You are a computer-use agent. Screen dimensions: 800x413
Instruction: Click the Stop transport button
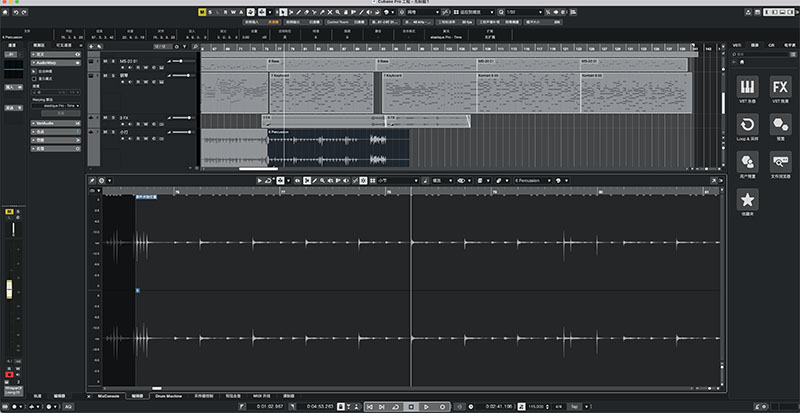pyautogui.click(x=411, y=406)
